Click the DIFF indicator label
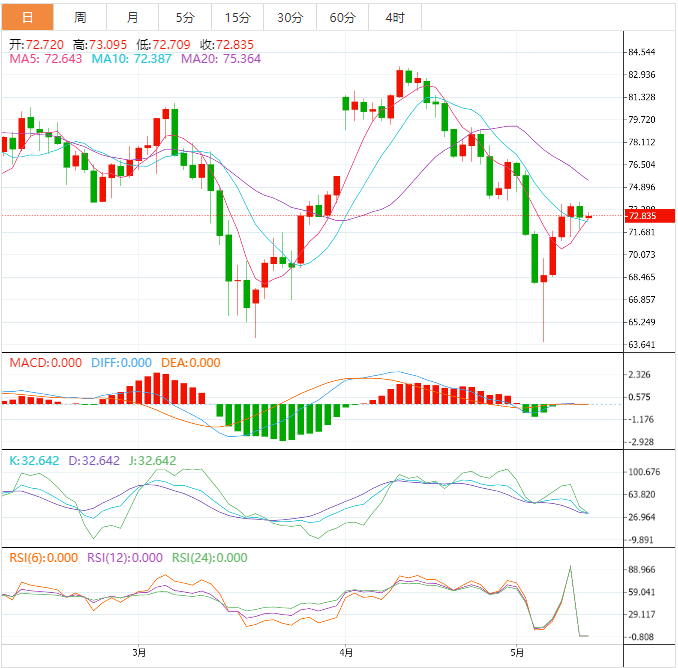 tap(119, 363)
